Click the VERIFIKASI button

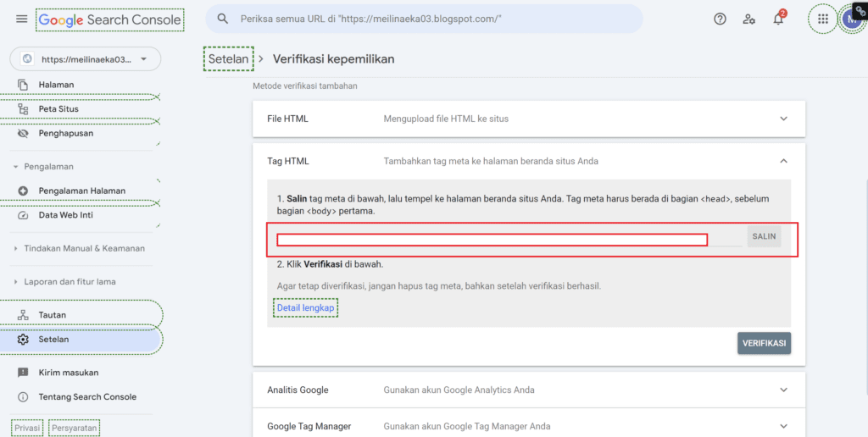pos(764,344)
